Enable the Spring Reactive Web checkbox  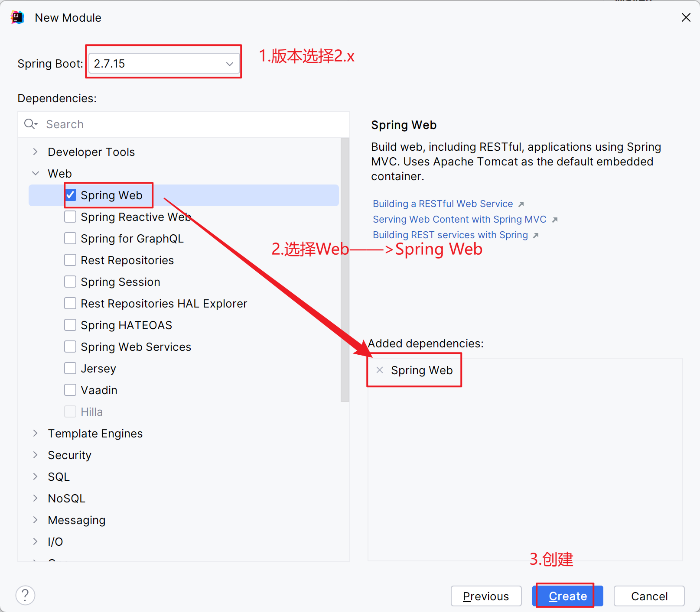70,217
